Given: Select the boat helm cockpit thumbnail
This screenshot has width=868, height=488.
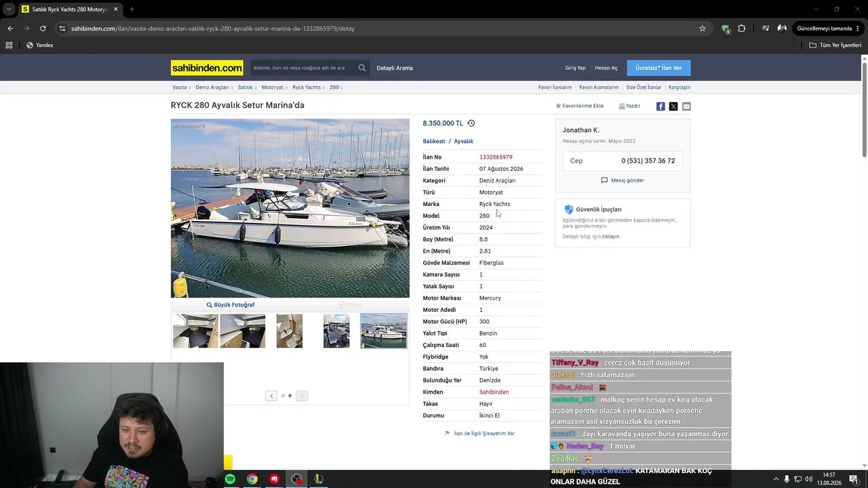Looking at the screenshot, I should tap(336, 331).
